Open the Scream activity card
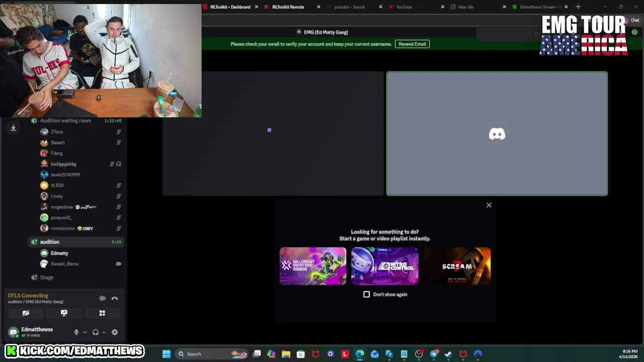 click(457, 266)
